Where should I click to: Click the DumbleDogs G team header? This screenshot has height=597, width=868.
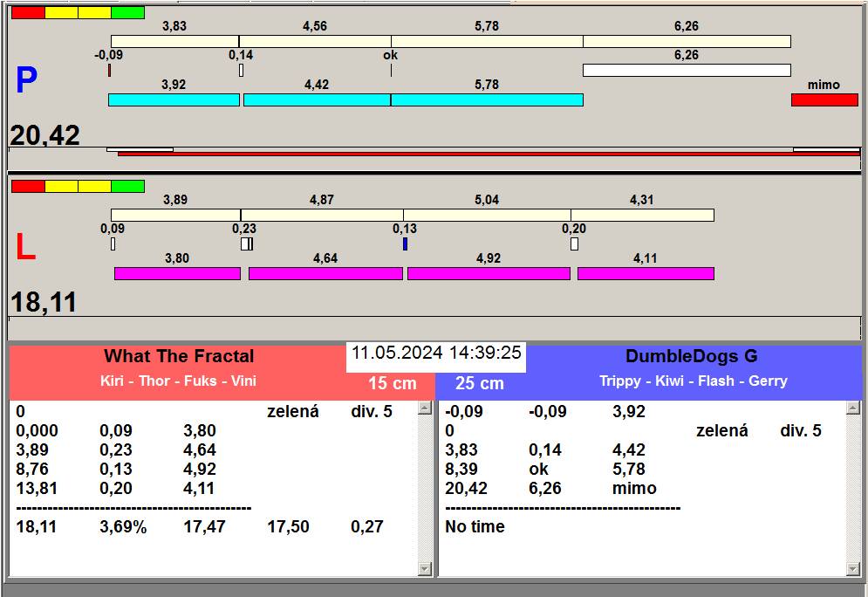coord(692,356)
